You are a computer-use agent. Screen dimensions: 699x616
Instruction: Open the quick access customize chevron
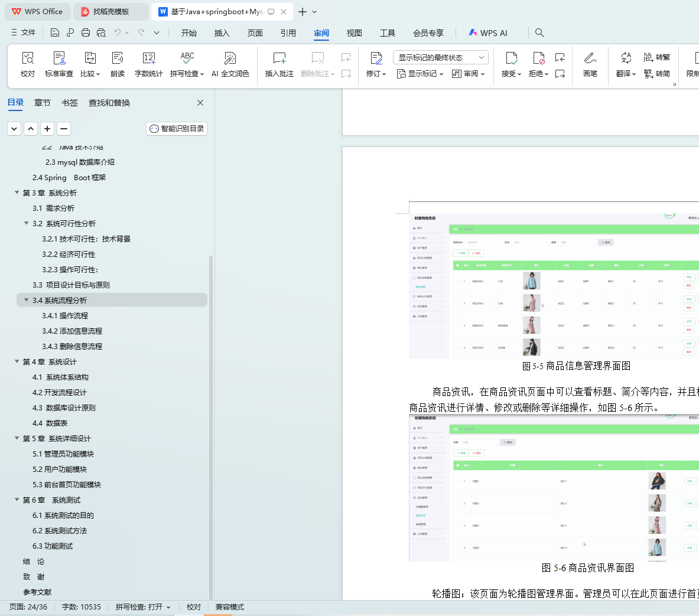click(x=157, y=32)
